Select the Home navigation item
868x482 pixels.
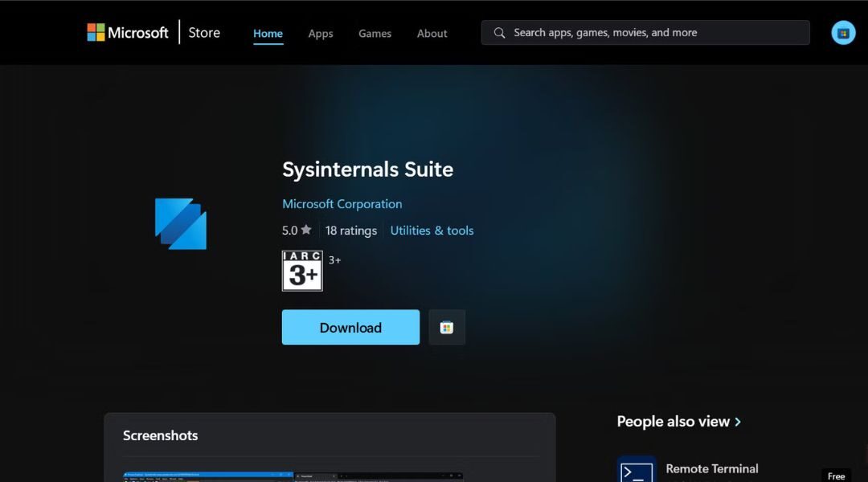(268, 33)
